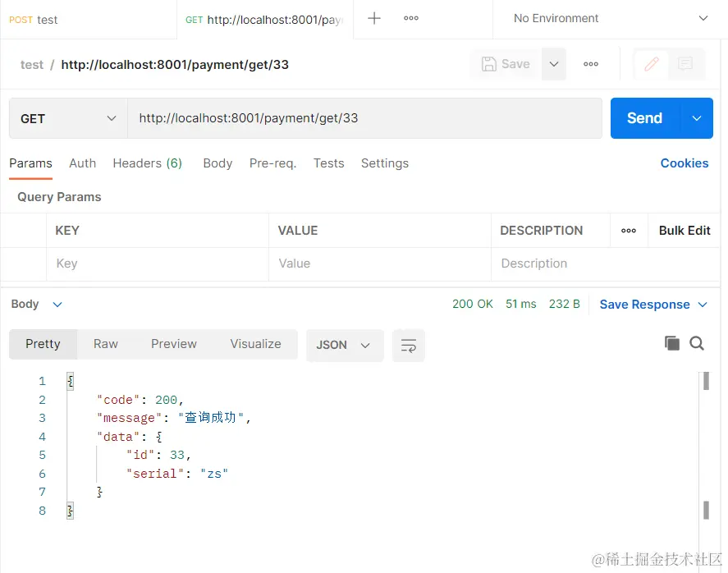Click the request name in the breadcrumb

point(175,65)
